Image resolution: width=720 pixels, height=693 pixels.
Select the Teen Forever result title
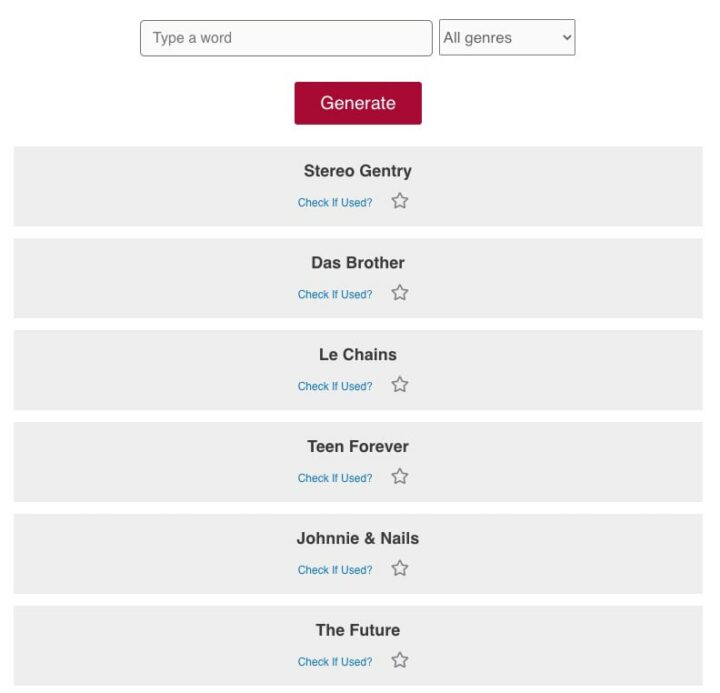(x=358, y=447)
